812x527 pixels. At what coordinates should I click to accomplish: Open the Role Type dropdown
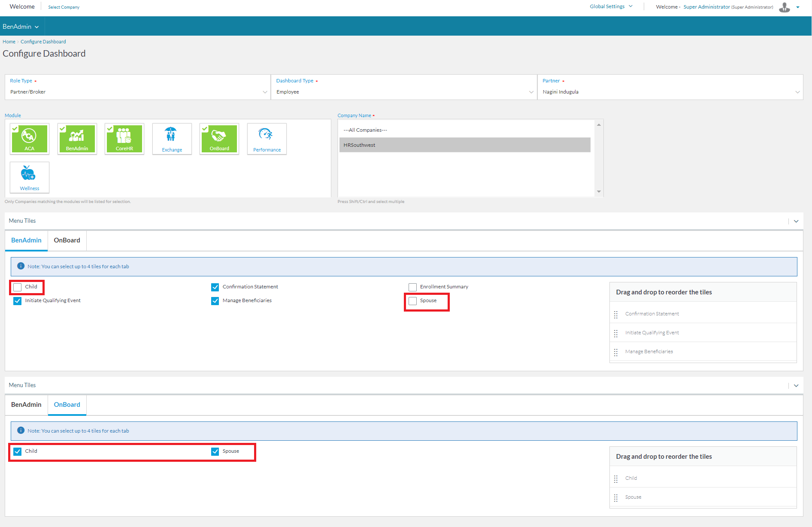pos(138,92)
